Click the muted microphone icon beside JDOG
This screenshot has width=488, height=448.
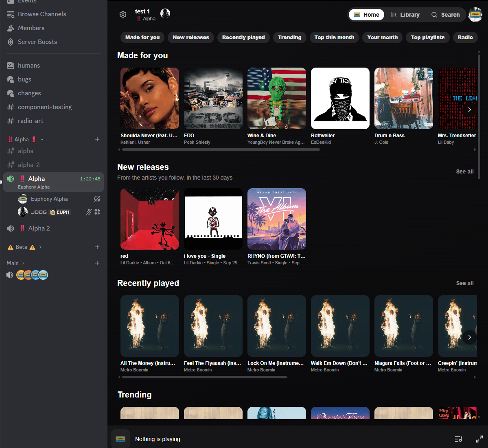[x=89, y=212]
